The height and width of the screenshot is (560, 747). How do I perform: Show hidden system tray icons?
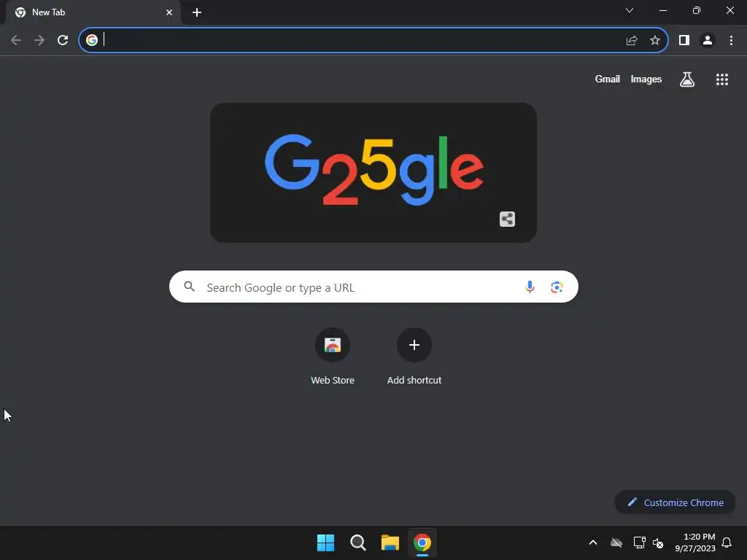coord(593,542)
